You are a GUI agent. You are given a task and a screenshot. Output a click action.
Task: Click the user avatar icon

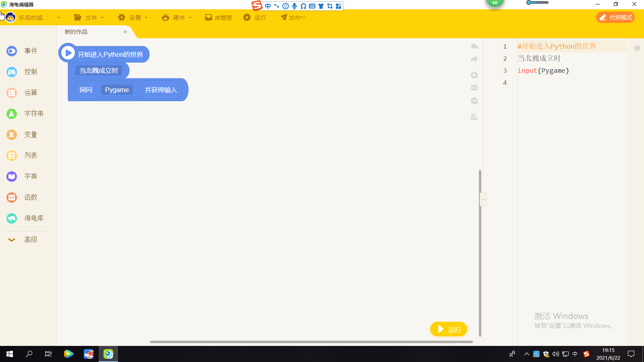(x=10, y=18)
